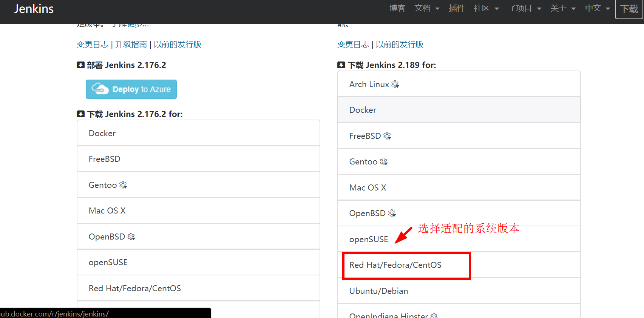Click the gear icon next to Gentoo in 2.189 list

[x=384, y=161]
